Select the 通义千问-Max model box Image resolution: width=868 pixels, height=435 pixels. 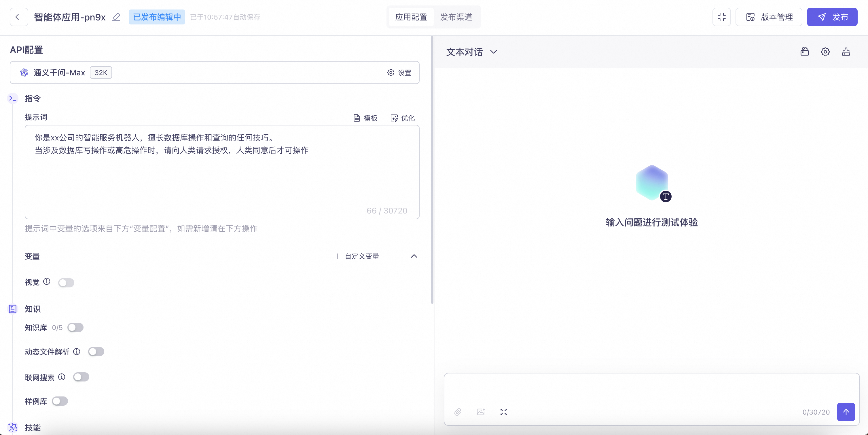pos(215,72)
